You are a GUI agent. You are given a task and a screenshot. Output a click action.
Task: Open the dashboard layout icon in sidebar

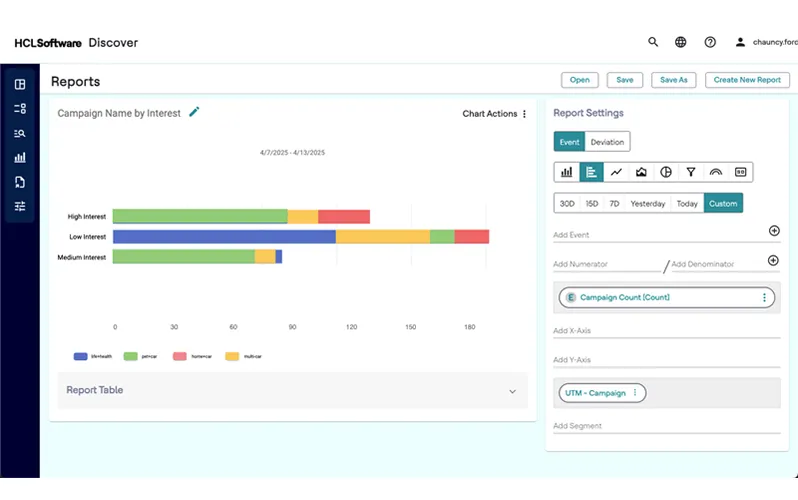[20, 84]
